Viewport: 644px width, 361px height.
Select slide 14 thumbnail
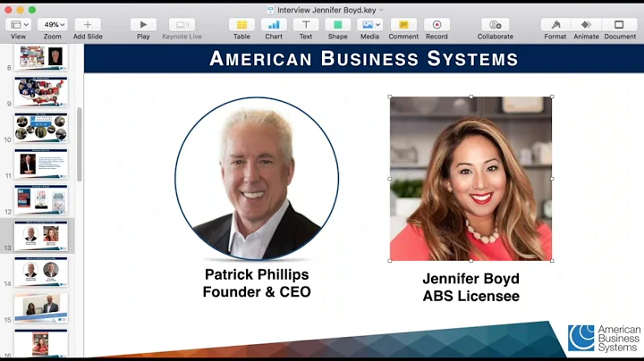[x=41, y=272]
